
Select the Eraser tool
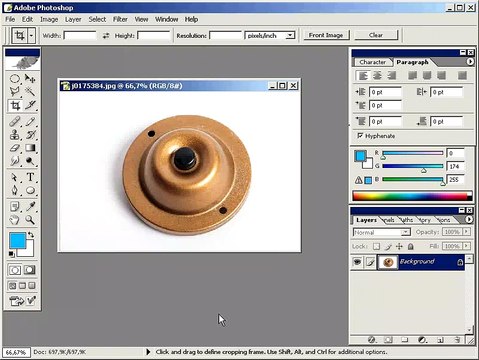point(15,148)
